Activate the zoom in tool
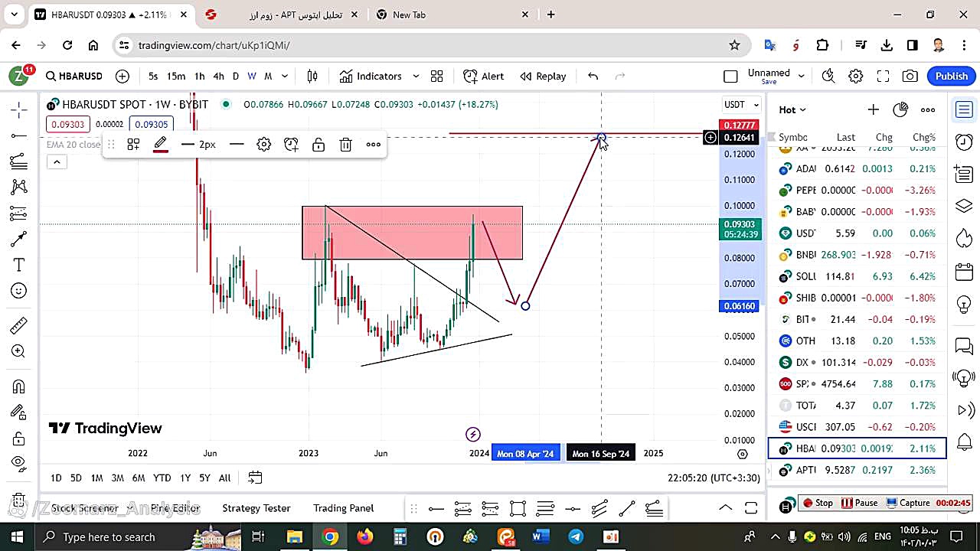Viewport: 980px width, 551px height. click(x=18, y=351)
